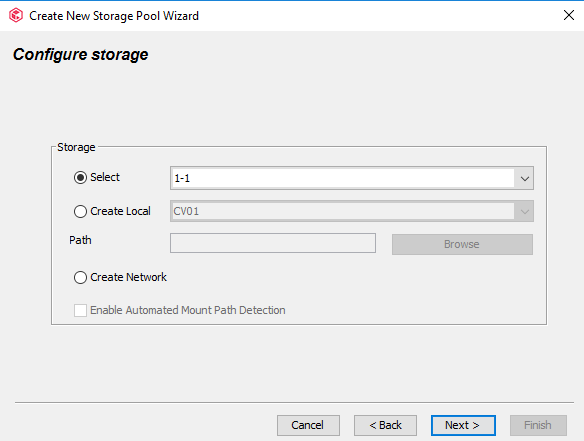Close the Create New Storage Pool Wizard
Viewport: 584px width, 441px height.
click(x=568, y=15)
